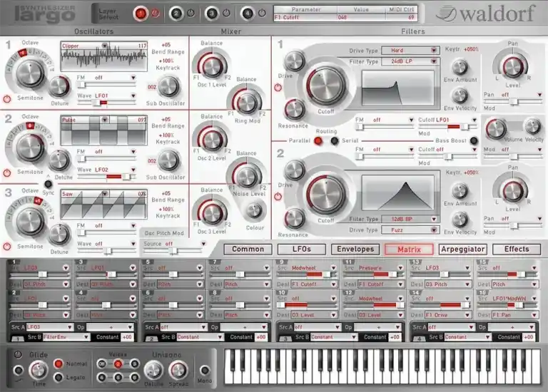Toggle Oscillator 3 power button
Image resolution: width=548 pixels, height=392 pixels.
tap(7, 246)
